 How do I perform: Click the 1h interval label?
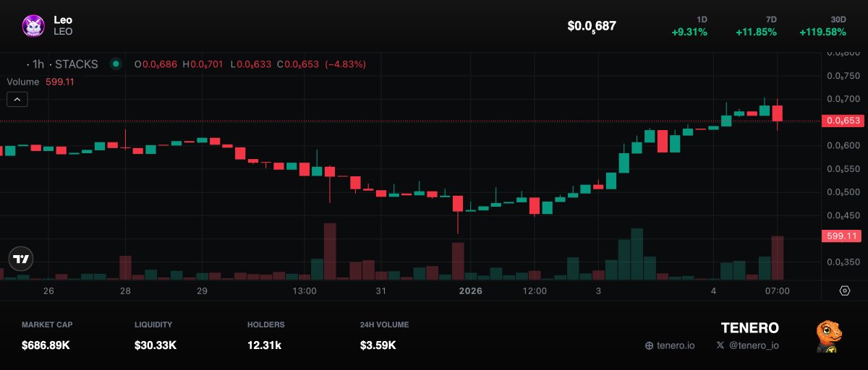(x=38, y=64)
